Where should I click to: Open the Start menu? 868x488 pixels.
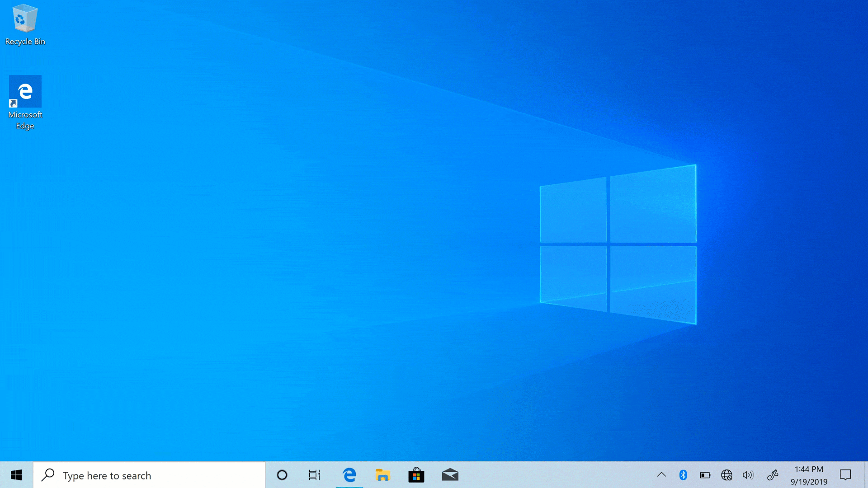(16, 475)
